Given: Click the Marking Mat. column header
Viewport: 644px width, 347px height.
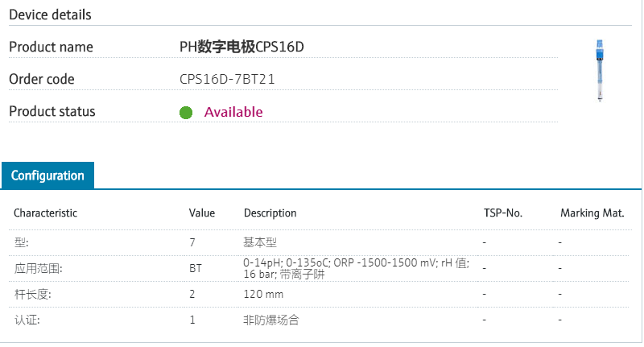Looking at the screenshot, I should (x=592, y=213).
